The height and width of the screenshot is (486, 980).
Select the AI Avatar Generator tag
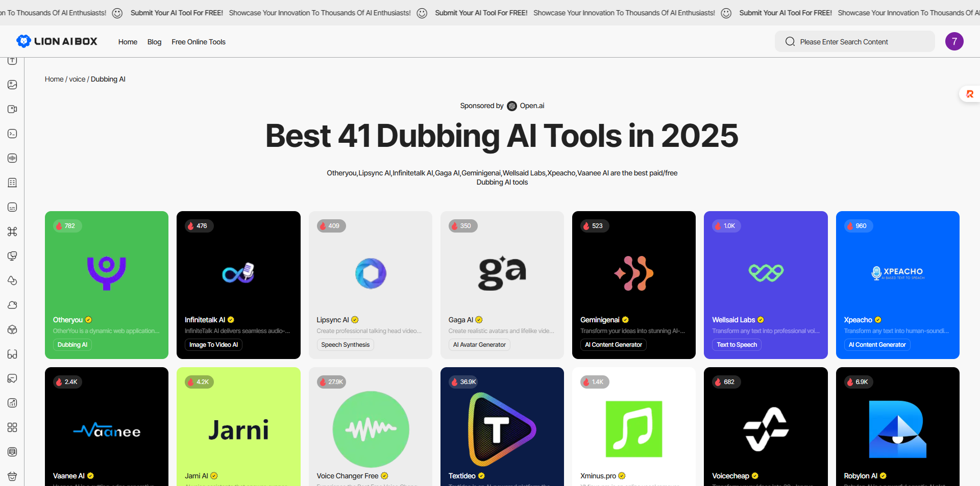[x=479, y=345]
